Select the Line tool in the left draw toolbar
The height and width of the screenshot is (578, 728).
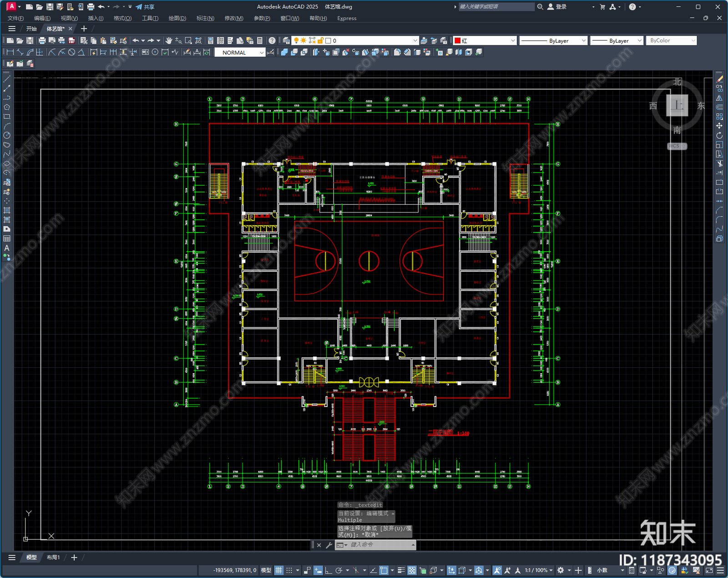tap(7, 79)
